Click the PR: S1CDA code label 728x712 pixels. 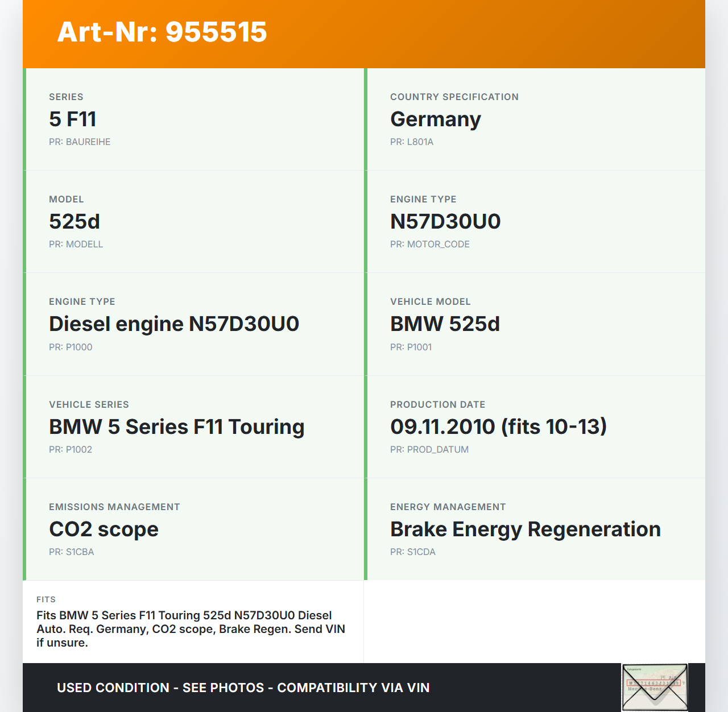(x=412, y=552)
